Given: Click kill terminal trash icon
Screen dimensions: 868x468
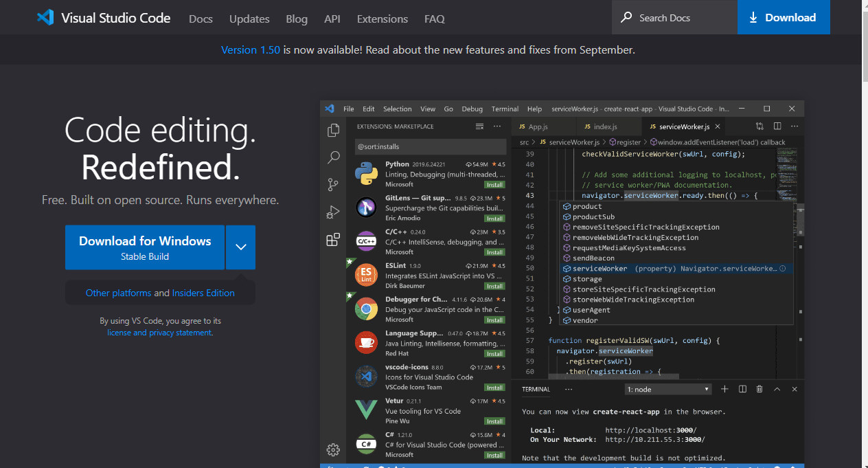Looking at the screenshot, I should [759, 389].
